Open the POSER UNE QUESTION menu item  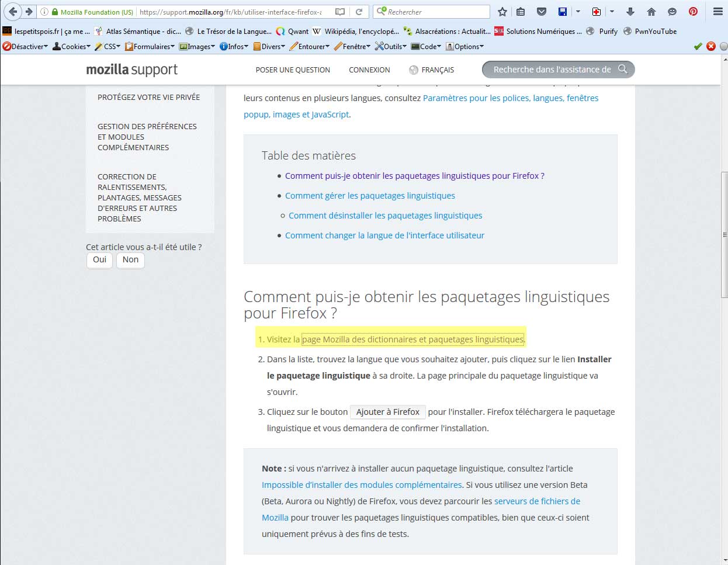point(293,70)
